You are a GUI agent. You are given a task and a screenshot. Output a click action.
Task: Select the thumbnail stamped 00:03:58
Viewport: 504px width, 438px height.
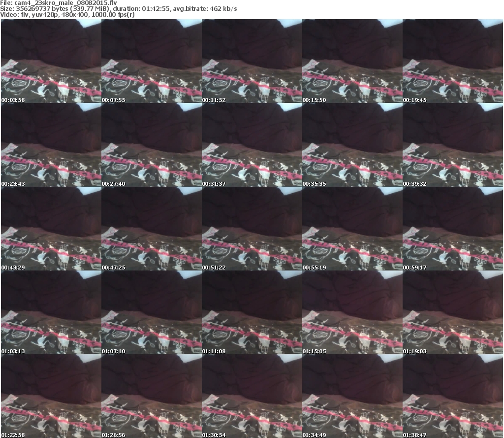point(51,61)
